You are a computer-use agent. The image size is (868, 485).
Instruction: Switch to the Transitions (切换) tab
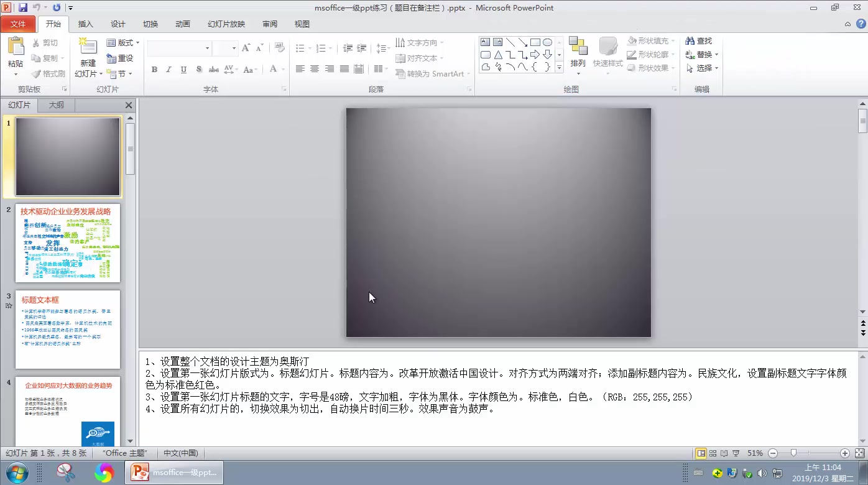pyautogui.click(x=150, y=24)
